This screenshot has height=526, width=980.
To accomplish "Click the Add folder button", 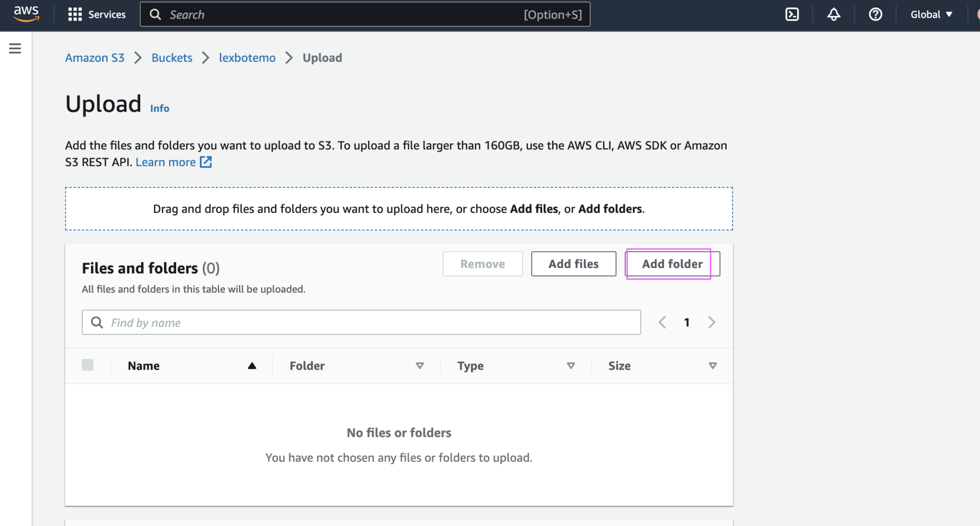I will [x=672, y=264].
